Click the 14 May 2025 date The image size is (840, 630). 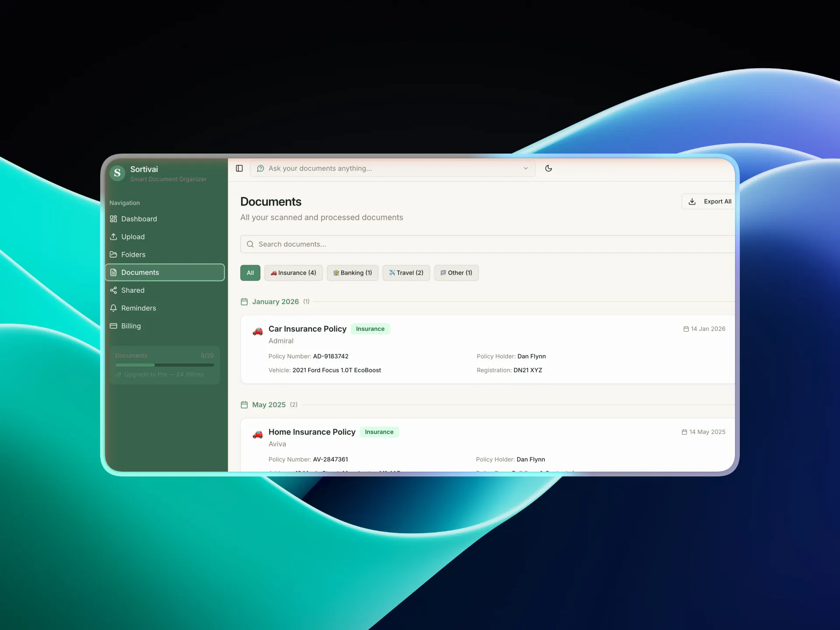point(703,432)
